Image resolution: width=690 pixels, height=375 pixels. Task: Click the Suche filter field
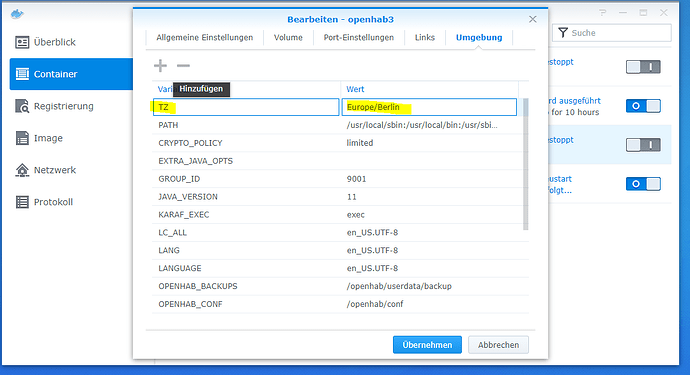click(x=612, y=33)
